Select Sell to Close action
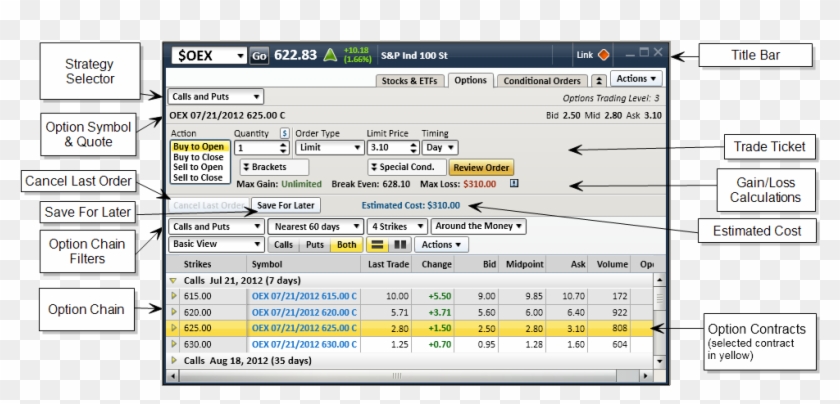This screenshot has height=404, width=840. (198, 177)
